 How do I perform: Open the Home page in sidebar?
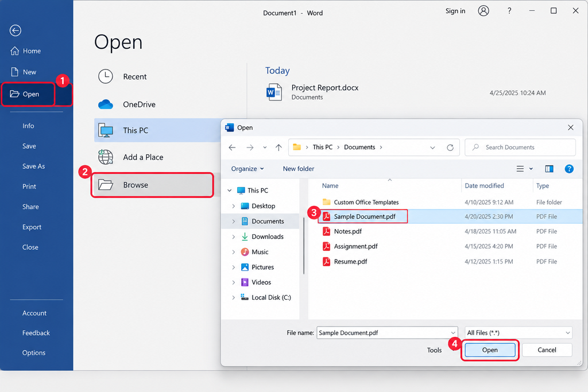coord(25,51)
